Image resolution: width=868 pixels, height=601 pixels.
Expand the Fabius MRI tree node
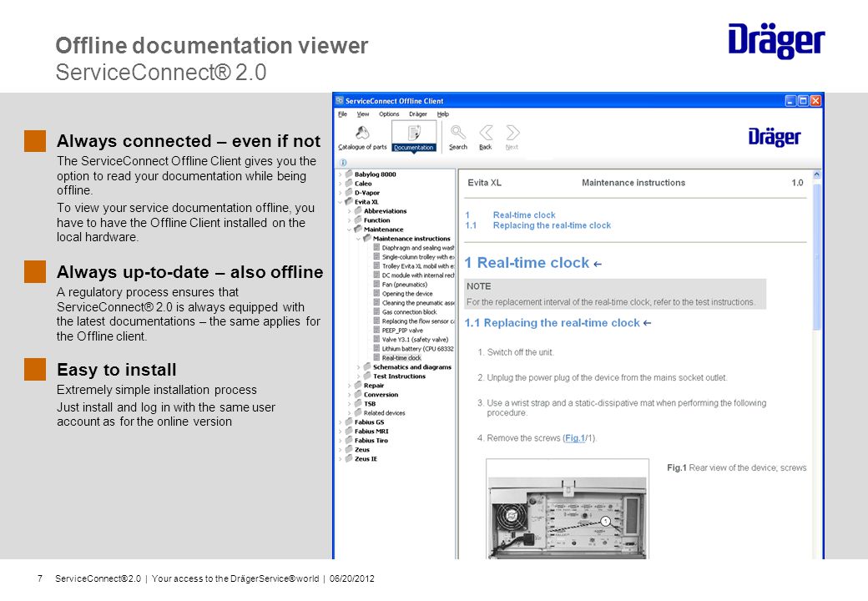pyautogui.click(x=340, y=431)
